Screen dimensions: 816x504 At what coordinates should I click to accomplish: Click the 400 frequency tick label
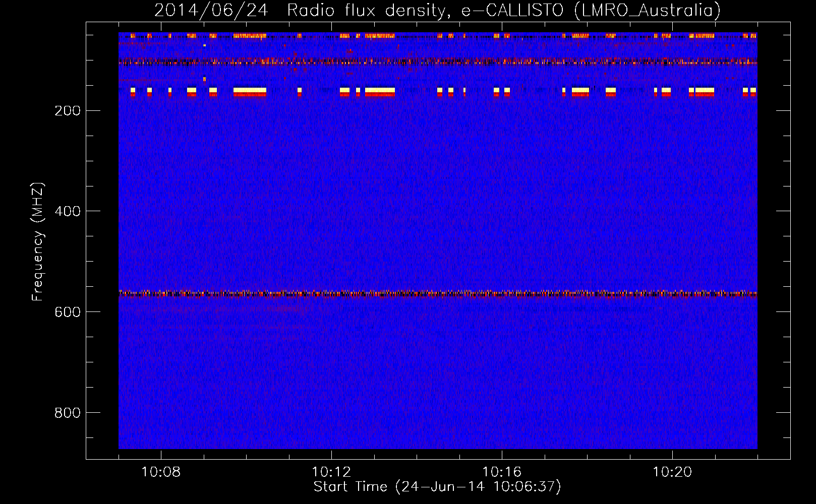click(68, 212)
